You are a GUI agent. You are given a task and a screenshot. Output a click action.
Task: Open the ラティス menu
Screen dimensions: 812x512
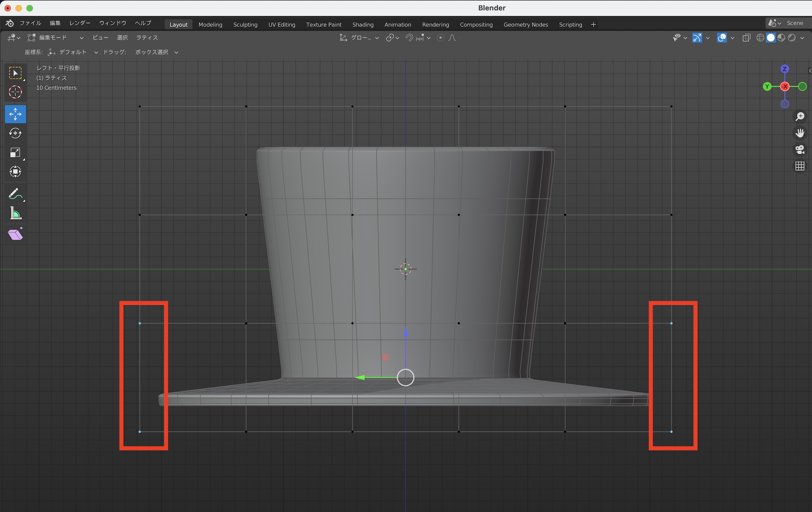point(147,38)
